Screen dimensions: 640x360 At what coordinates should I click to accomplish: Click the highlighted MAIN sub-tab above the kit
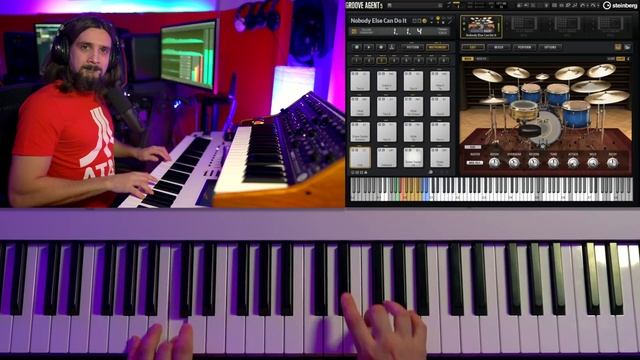click(x=467, y=59)
